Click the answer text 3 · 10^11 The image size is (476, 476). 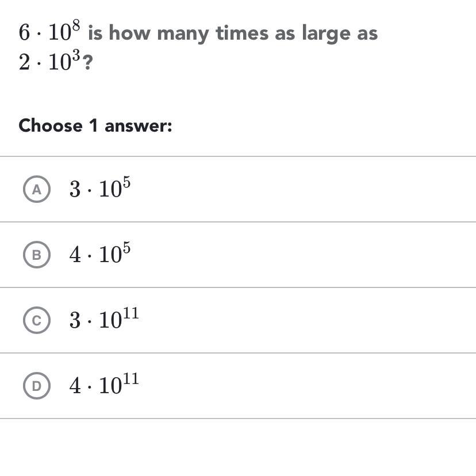coord(104,319)
